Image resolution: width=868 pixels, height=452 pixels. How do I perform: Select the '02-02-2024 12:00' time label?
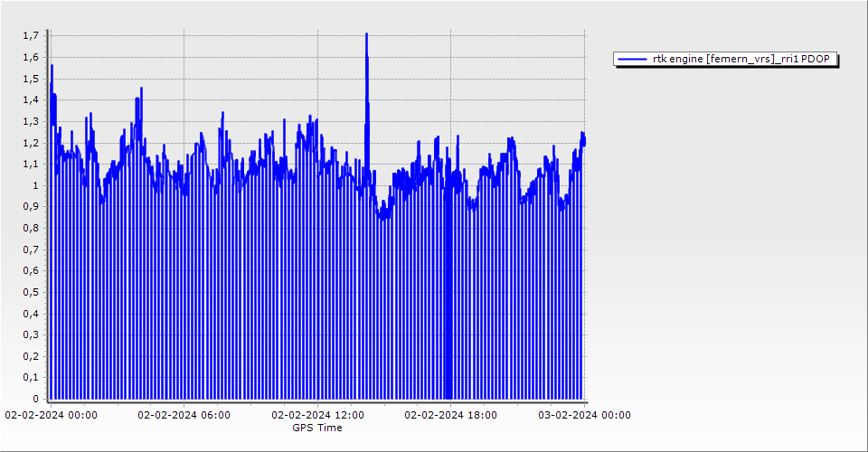coord(318,415)
